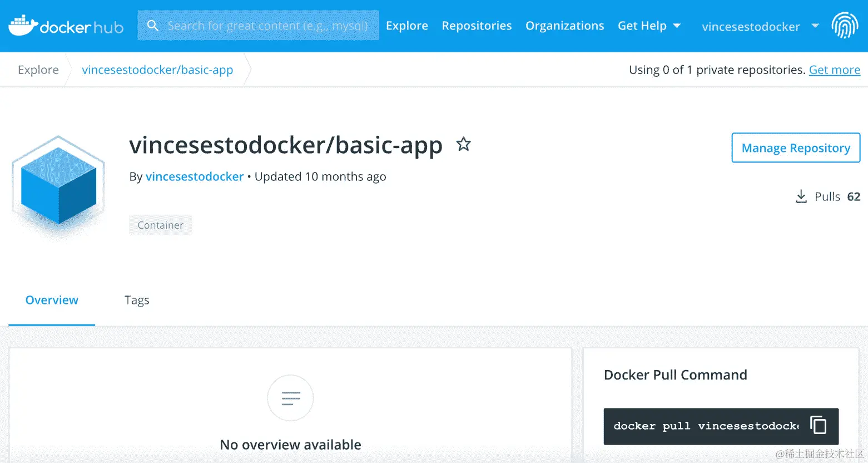Select the Overview tab
Image resolution: width=868 pixels, height=463 pixels.
[x=51, y=300]
